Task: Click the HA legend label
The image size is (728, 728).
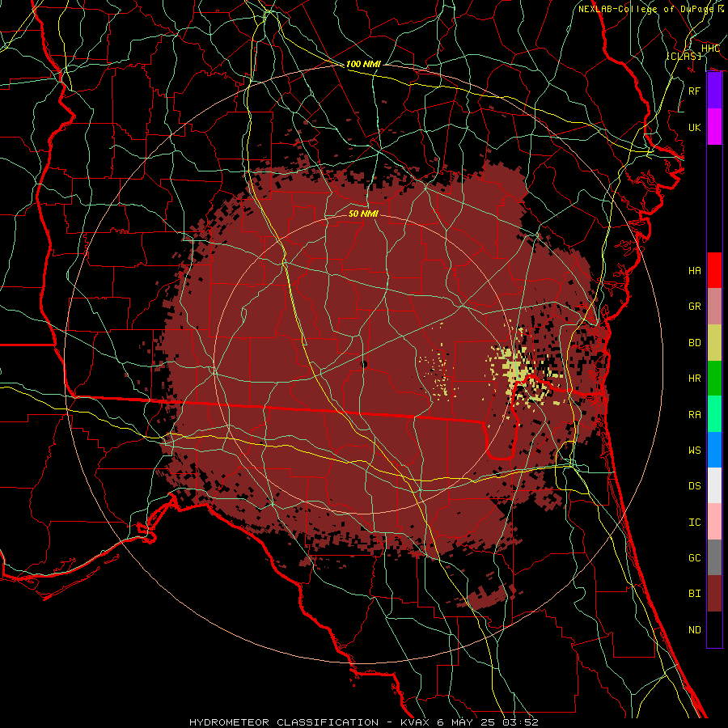Action: click(694, 270)
